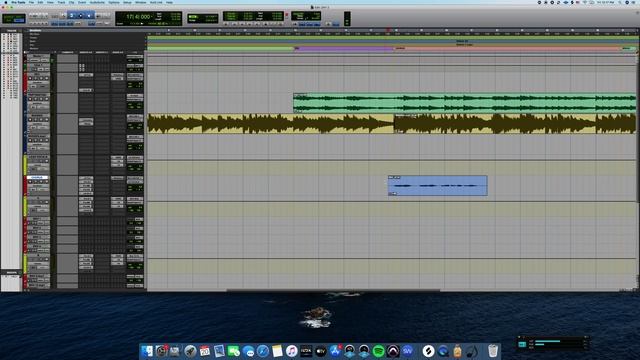
Task: Click the blue color strip of green-clip track
Action: pyautogui.click(x=25, y=103)
